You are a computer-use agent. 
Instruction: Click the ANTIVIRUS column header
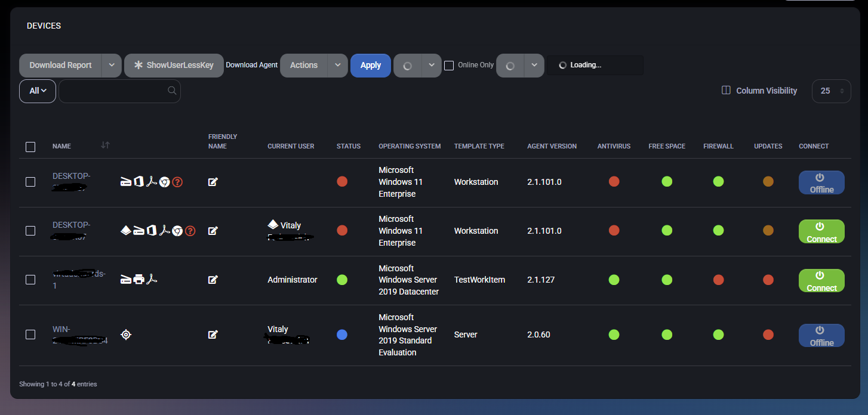pos(614,146)
